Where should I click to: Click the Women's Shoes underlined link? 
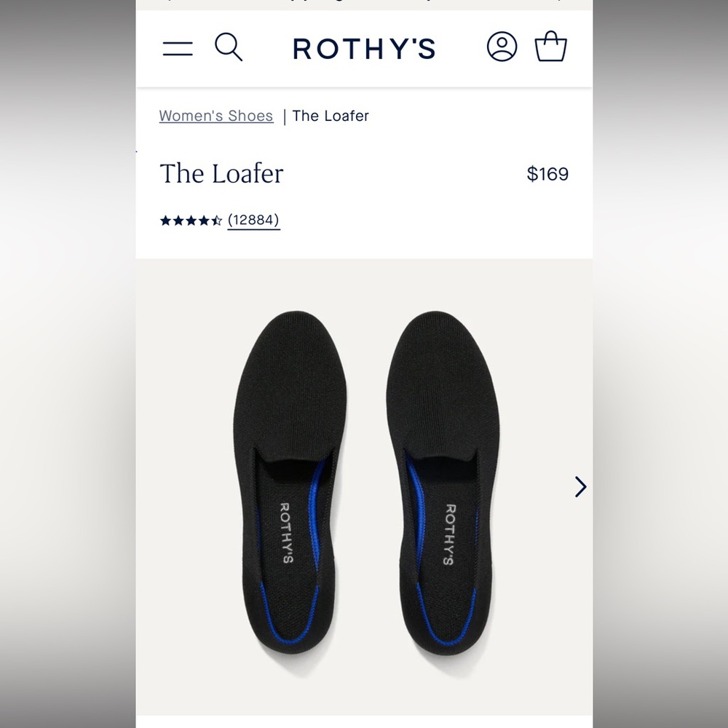(215, 116)
